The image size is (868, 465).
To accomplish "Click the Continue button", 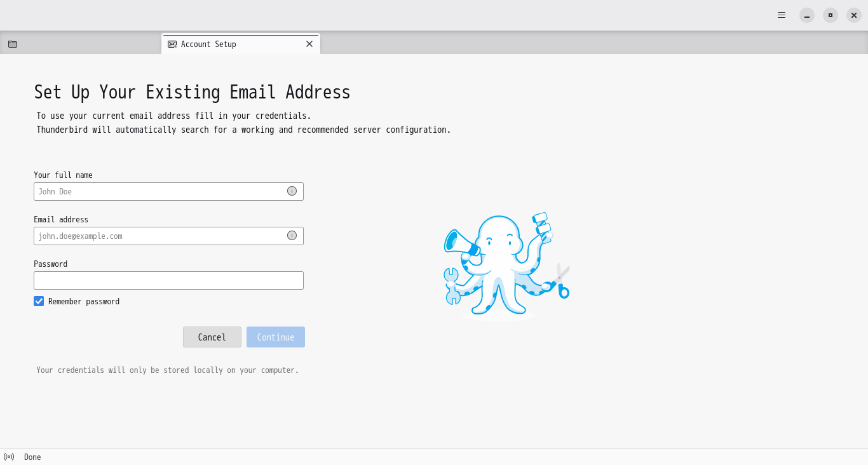I will tap(276, 337).
